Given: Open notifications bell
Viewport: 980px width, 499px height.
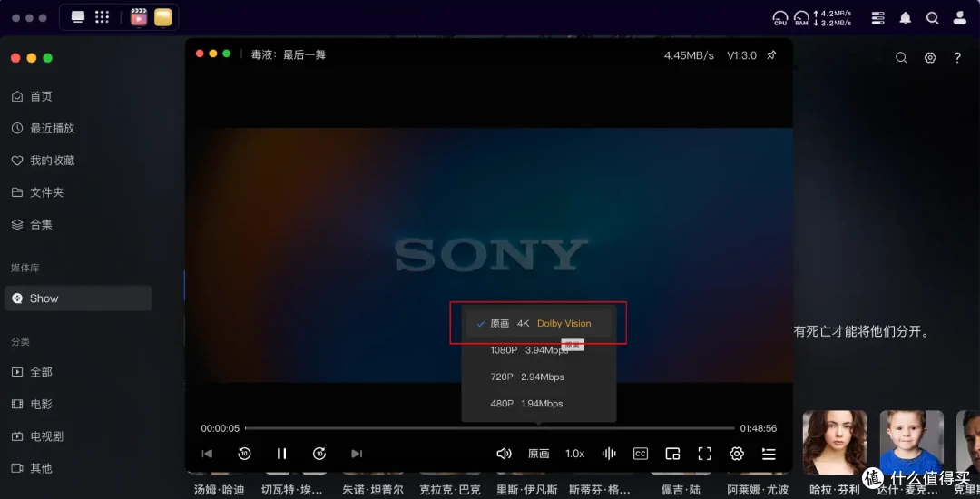Looking at the screenshot, I should coord(905,18).
